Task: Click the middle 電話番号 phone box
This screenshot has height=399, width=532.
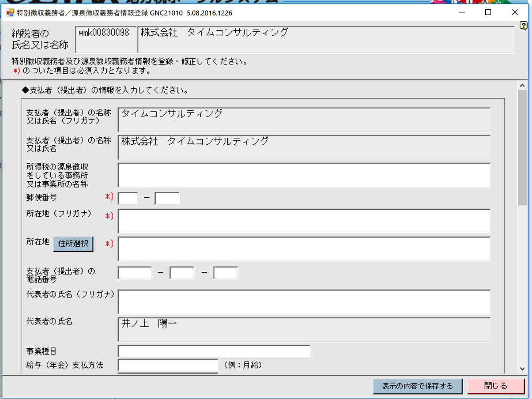Action: tap(182, 272)
